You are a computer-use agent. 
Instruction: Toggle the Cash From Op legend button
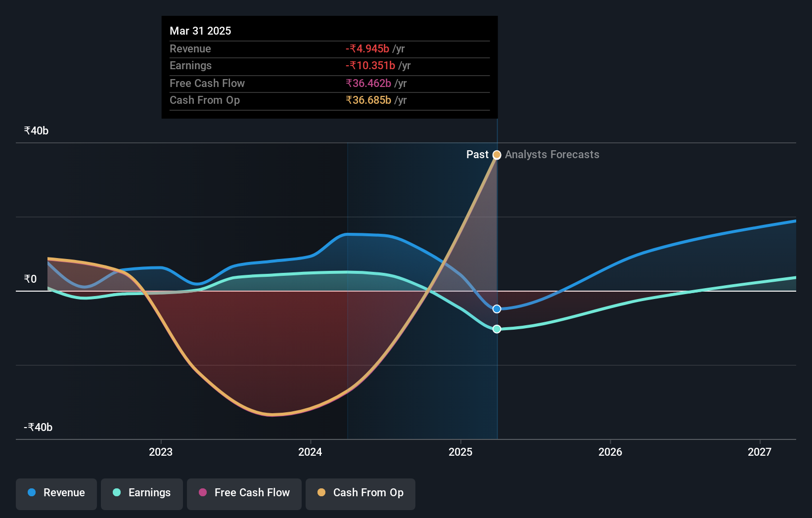pos(361,494)
